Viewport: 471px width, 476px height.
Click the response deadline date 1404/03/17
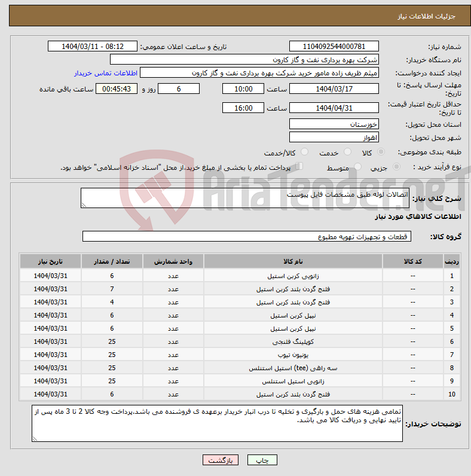334,89
